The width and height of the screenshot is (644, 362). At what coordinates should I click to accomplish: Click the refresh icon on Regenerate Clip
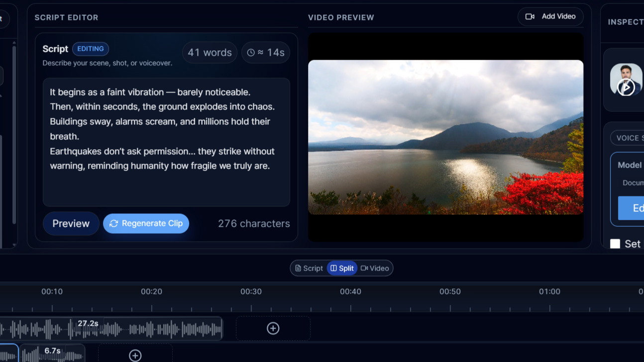pos(113,224)
